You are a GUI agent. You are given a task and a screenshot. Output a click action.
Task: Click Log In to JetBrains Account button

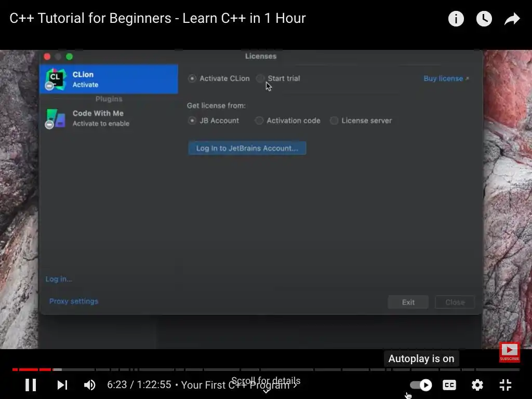coord(247,148)
